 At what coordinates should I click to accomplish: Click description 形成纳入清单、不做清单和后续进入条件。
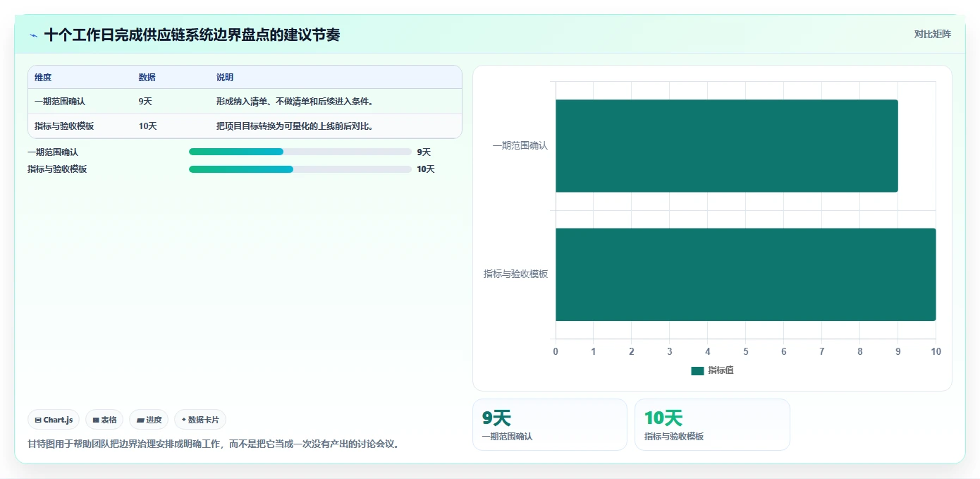coord(295,102)
